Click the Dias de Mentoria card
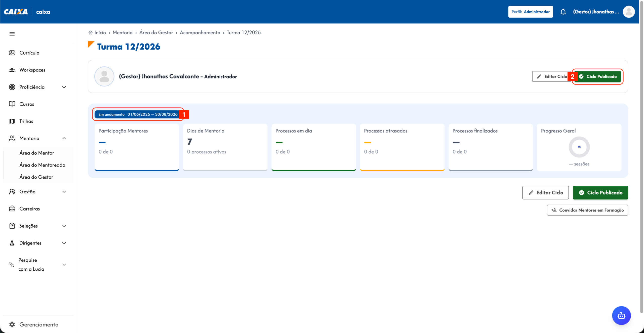This screenshot has height=333, width=644. pos(225,147)
